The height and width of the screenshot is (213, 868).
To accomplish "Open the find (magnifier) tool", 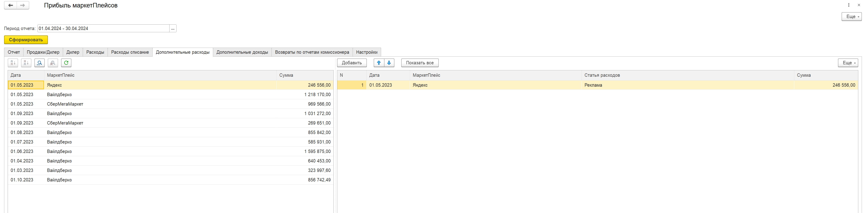I will coord(39,63).
